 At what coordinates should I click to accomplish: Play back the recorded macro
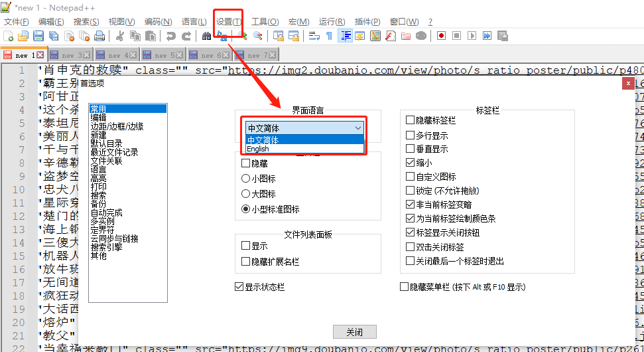pos(472,36)
